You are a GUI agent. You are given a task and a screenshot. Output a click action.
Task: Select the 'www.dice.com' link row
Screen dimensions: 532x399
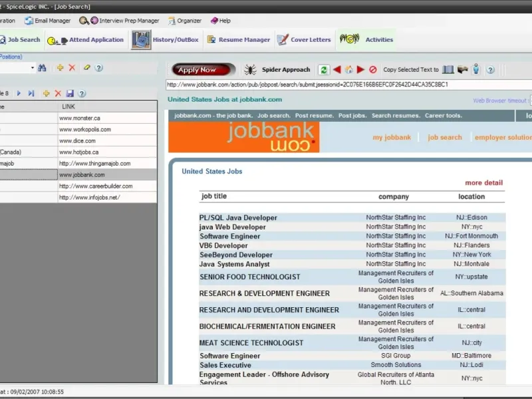pyautogui.click(x=107, y=141)
